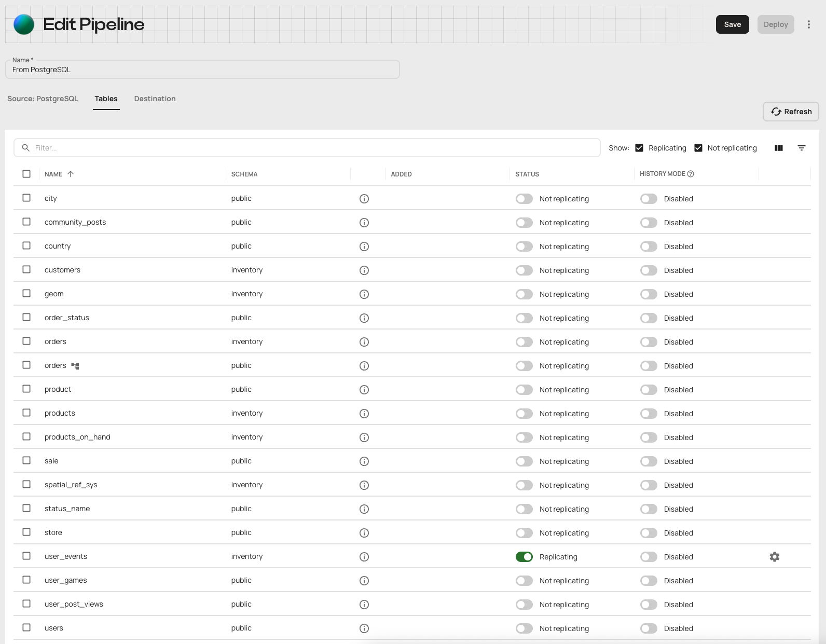The image size is (826, 644).
Task: Show info for country table
Action: click(x=364, y=246)
